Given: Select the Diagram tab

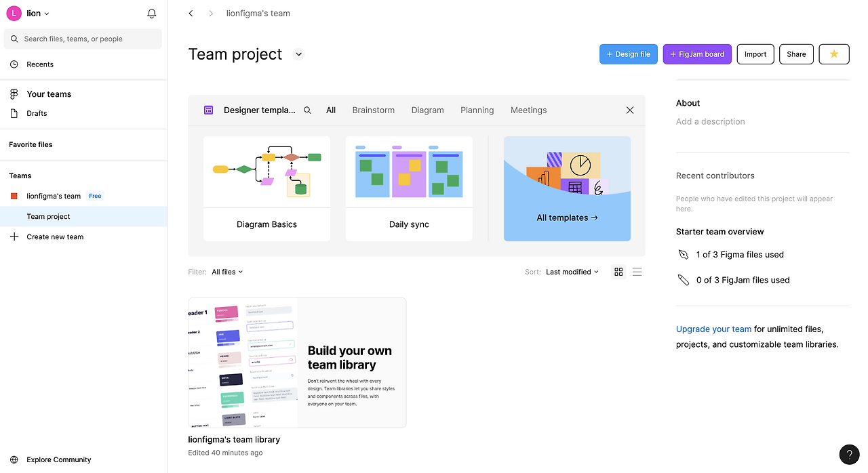Looking at the screenshot, I should [428, 110].
